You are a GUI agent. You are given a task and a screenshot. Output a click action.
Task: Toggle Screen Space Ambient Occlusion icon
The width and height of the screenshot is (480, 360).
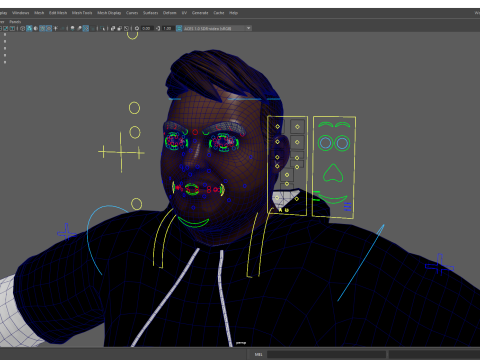point(72,28)
